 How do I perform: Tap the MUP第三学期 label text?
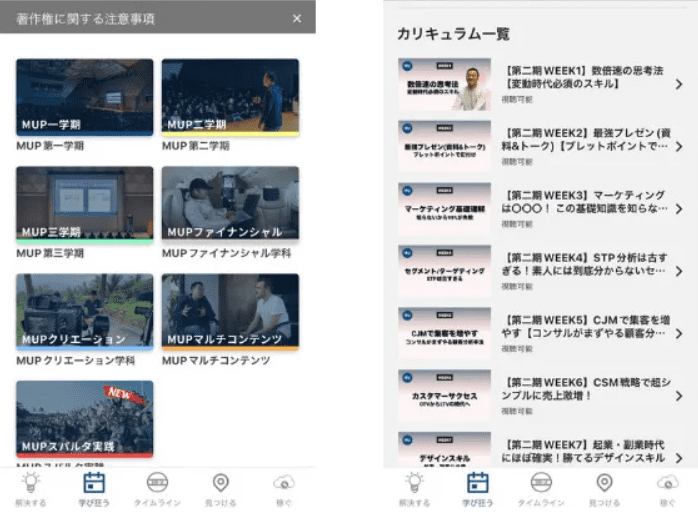coord(50,253)
